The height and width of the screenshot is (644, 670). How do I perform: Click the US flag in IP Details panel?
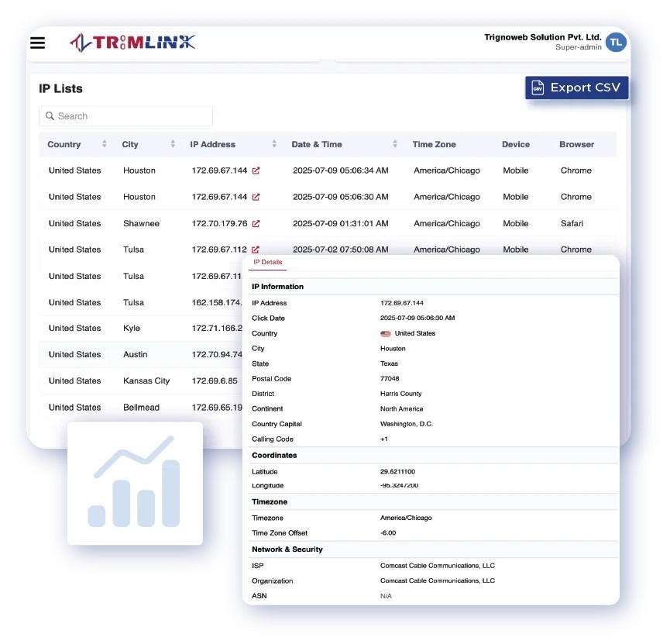coord(385,333)
